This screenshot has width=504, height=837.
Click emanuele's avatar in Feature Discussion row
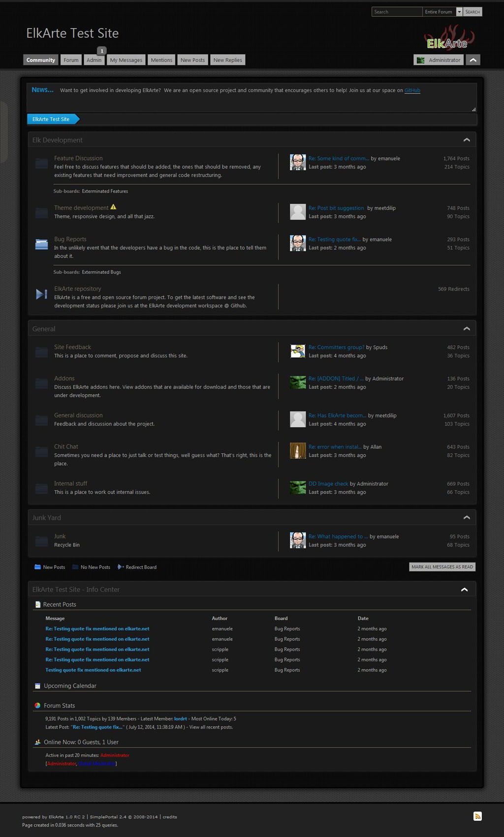[x=298, y=162]
